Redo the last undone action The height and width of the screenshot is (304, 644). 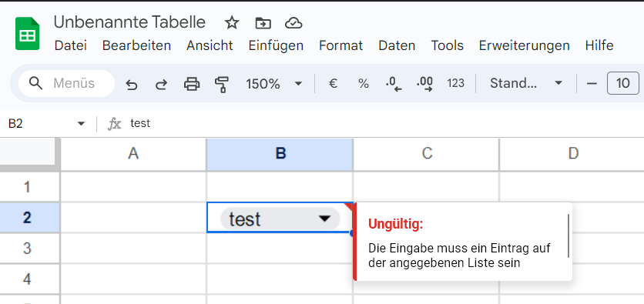click(161, 84)
